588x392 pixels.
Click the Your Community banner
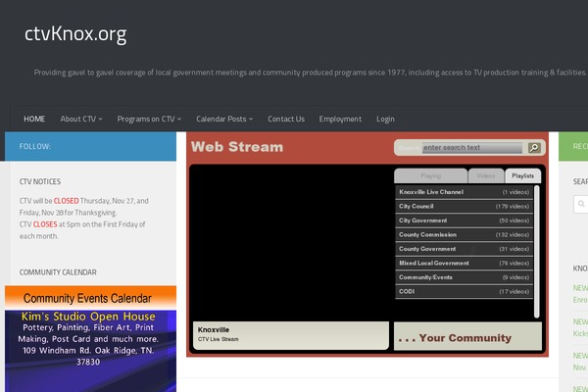[467, 336]
